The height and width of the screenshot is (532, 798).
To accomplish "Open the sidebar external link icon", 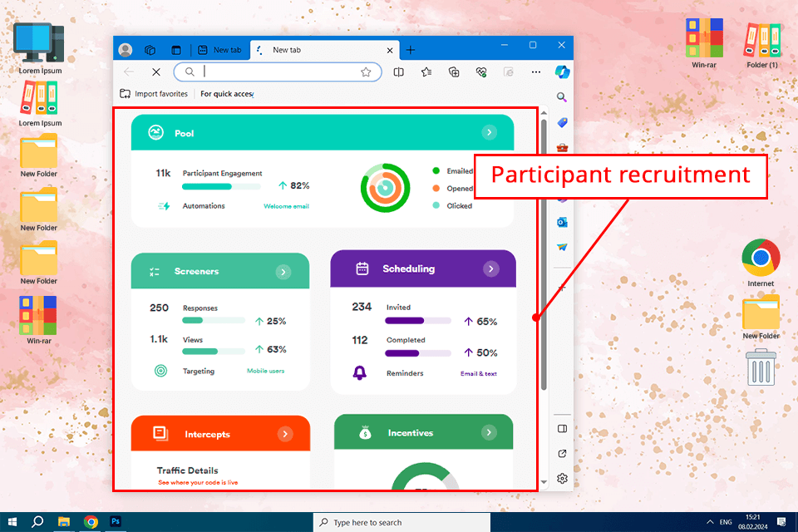I will click(x=563, y=454).
